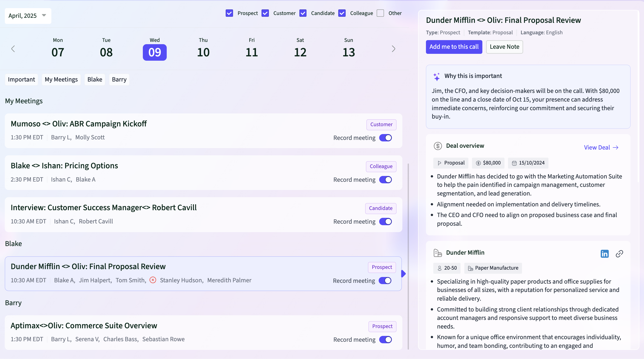Screen dimensions: 644x359
Task: Click the person icon in the 20-50 chip
Action: (x=439, y=268)
